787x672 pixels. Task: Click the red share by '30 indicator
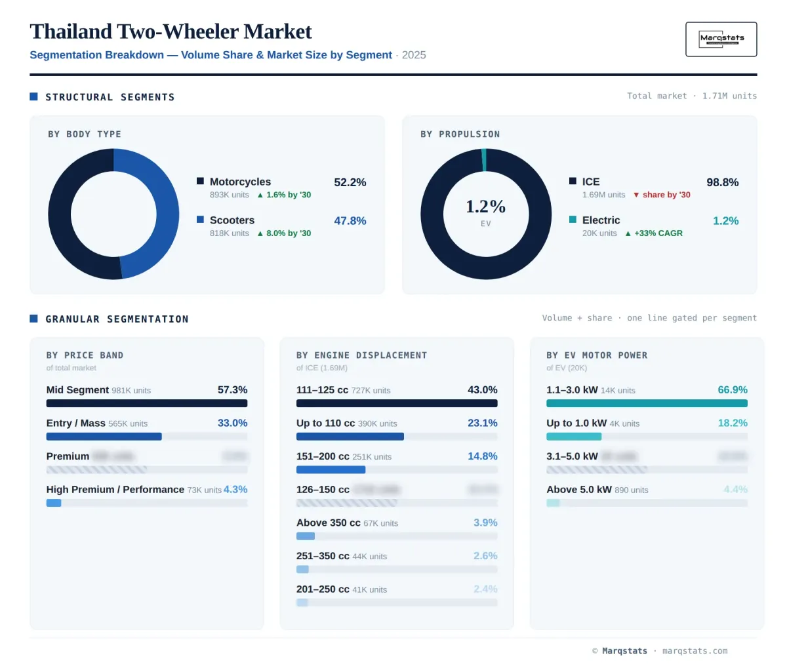[x=662, y=195]
